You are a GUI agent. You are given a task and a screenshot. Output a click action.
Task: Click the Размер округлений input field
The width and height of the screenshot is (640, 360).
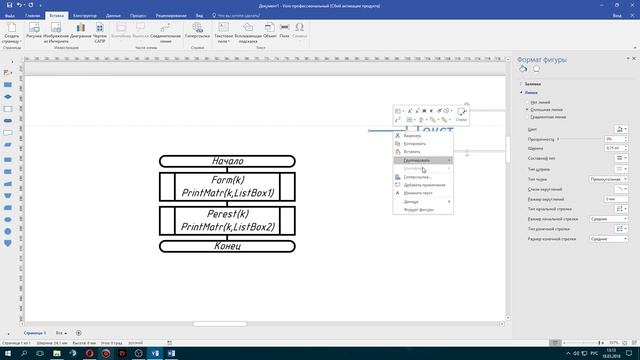pos(616,199)
